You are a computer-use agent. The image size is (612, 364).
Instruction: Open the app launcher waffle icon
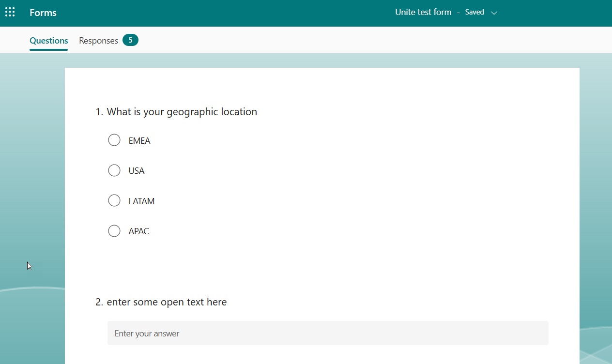(10, 13)
